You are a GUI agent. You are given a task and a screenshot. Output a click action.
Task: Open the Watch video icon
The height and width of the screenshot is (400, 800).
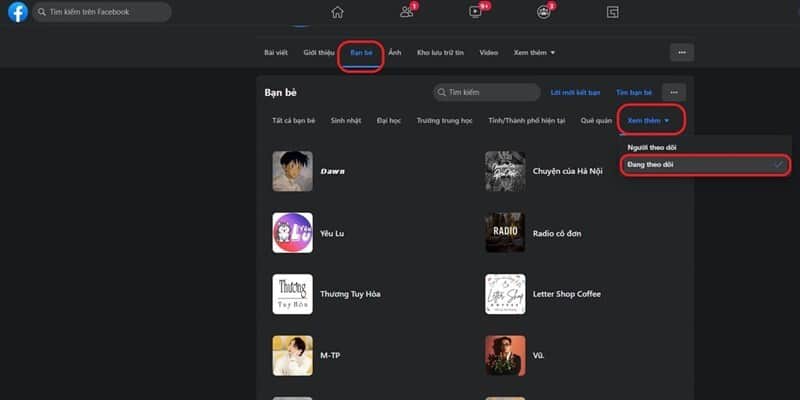tap(475, 12)
